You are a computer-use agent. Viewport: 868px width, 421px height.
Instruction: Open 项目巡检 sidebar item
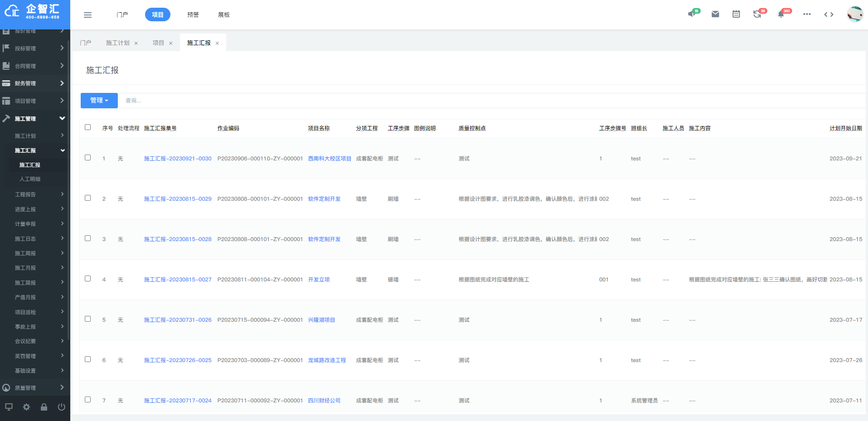[25, 312]
